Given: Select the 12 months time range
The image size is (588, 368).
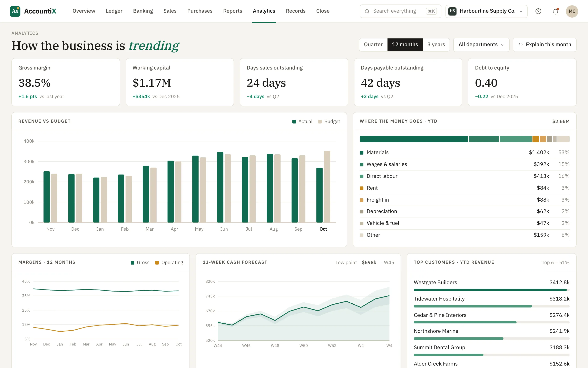Looking at the screenshot, I should [405, 45].
